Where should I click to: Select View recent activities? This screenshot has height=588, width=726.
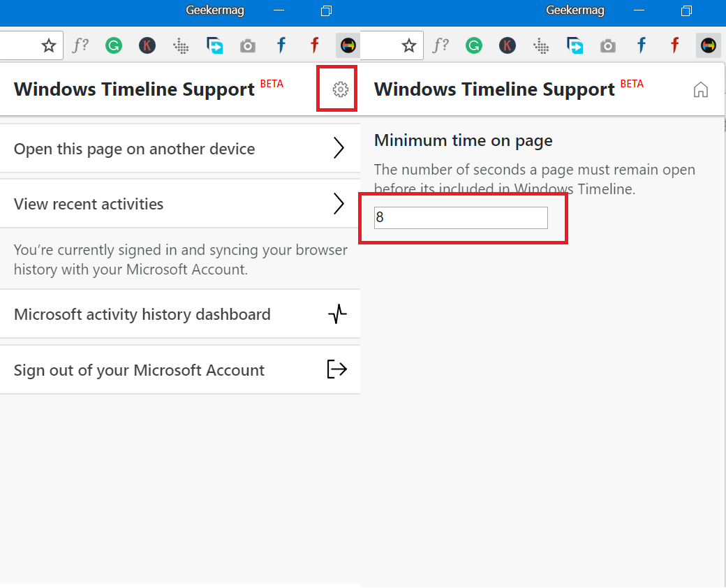[x=180, y=204]
